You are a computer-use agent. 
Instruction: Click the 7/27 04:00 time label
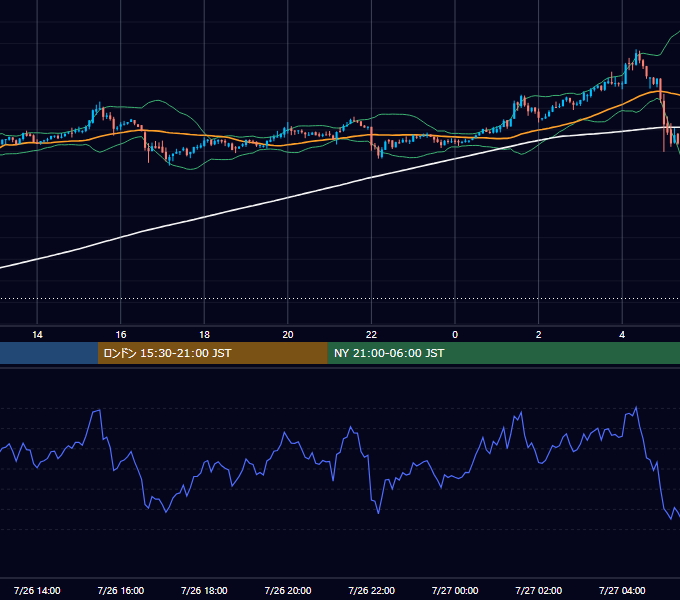pyautogui.click(x=622, y=590)
